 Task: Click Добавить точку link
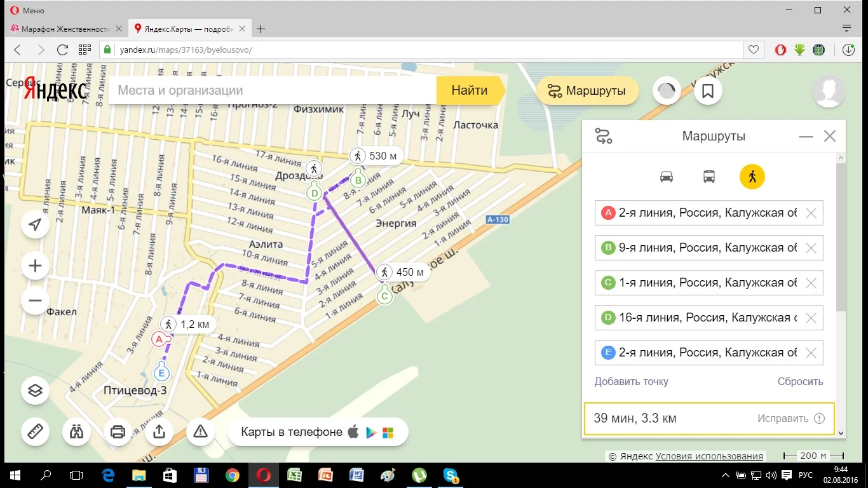click(x=631, y=382)
